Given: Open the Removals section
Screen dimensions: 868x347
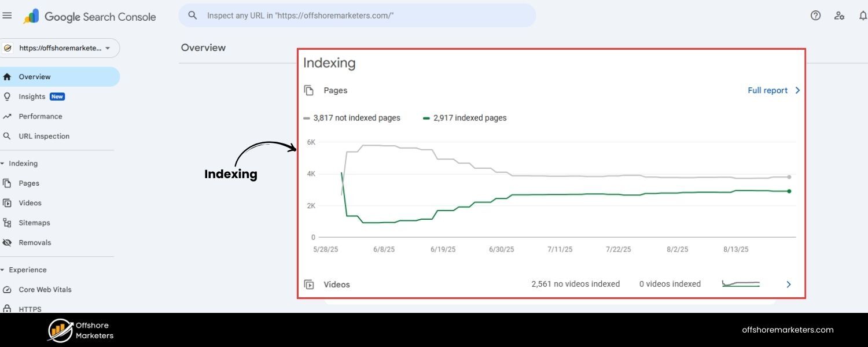Looking at the screenshot, I should (35, 242).
